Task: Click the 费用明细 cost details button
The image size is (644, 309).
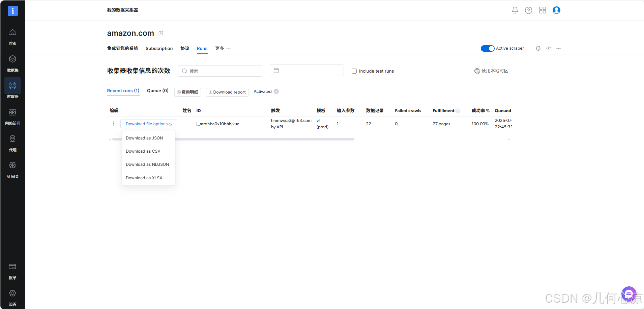Action: [x=187, y=92]
